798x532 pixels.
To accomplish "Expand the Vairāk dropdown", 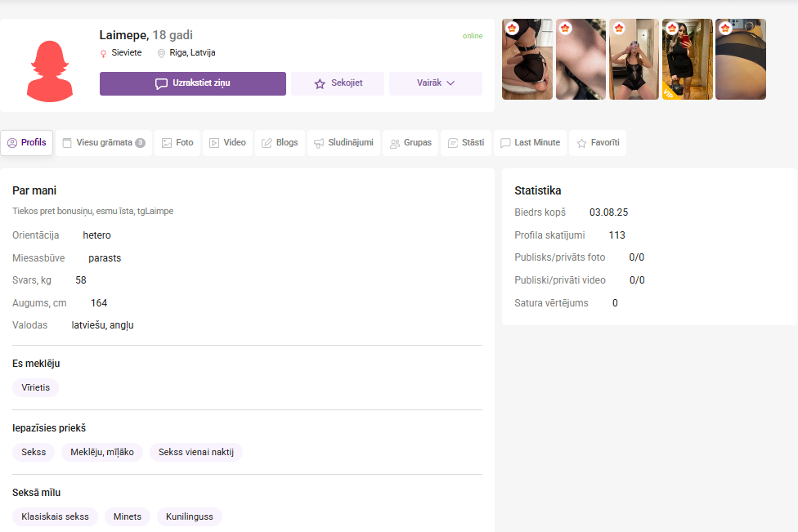I will click(x=436, y=83).
